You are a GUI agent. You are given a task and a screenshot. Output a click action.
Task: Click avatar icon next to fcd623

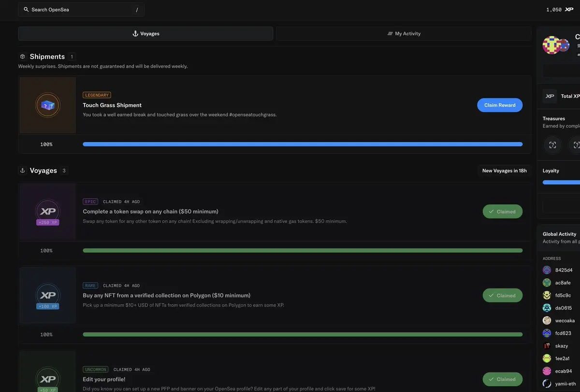(547, 333)
